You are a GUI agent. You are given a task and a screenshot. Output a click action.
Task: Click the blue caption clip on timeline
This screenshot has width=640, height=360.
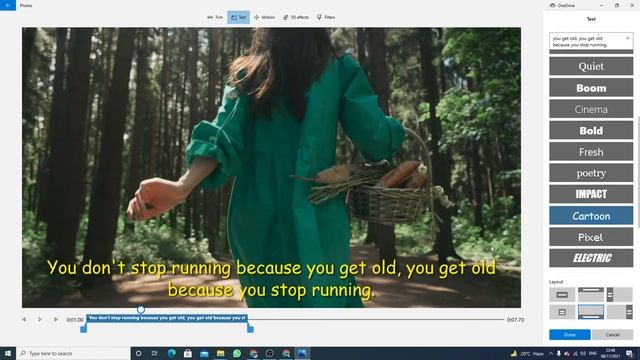(167, 318)
